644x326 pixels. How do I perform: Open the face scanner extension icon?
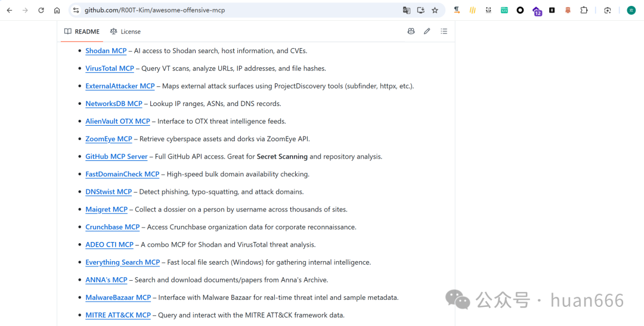[x=488, y=10]
